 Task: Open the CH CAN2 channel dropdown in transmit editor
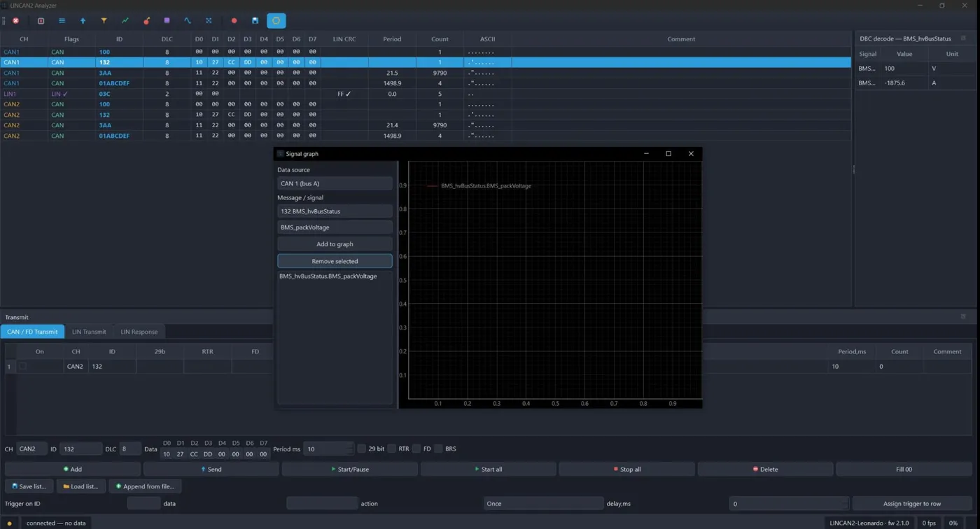click(31, 449)
